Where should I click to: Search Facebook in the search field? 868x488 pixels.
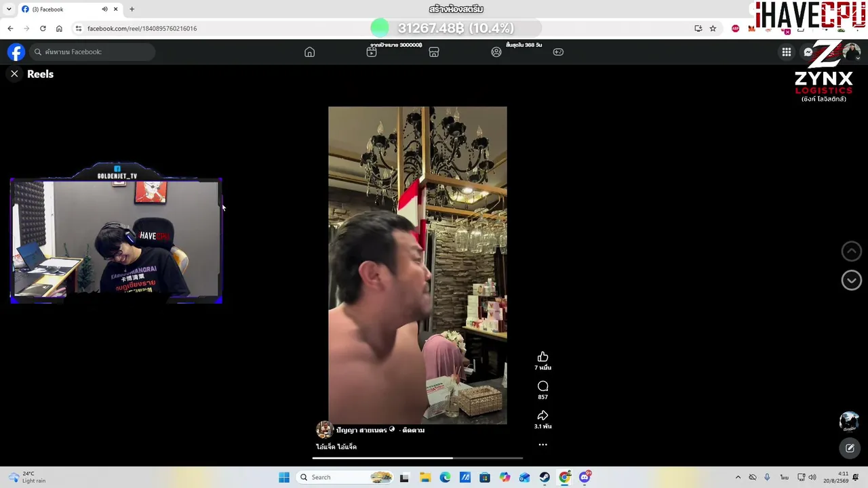(x=92, y=52)
